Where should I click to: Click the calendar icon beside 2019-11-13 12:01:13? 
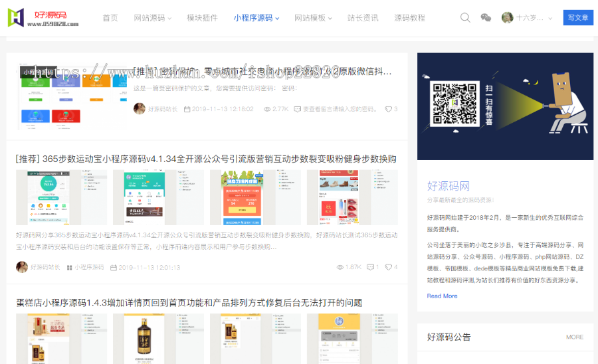[x=113, y=268]
